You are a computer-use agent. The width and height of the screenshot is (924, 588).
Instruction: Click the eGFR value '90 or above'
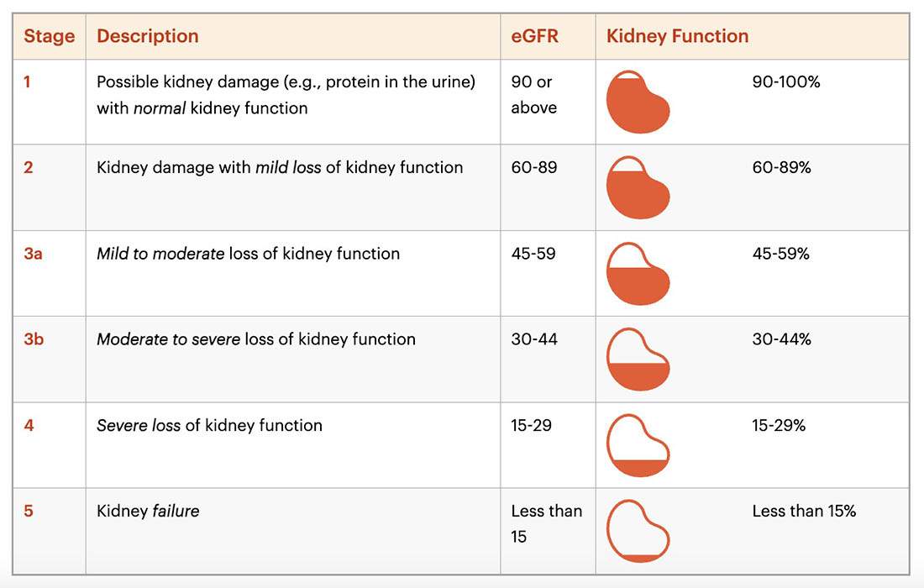pyautogui.click(x=534, y=95)
